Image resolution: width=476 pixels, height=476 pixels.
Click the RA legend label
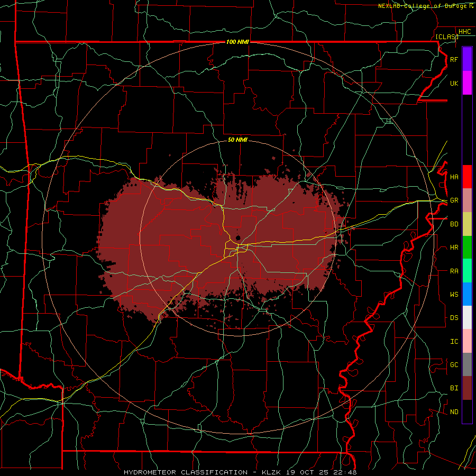(x=454, y=271)
